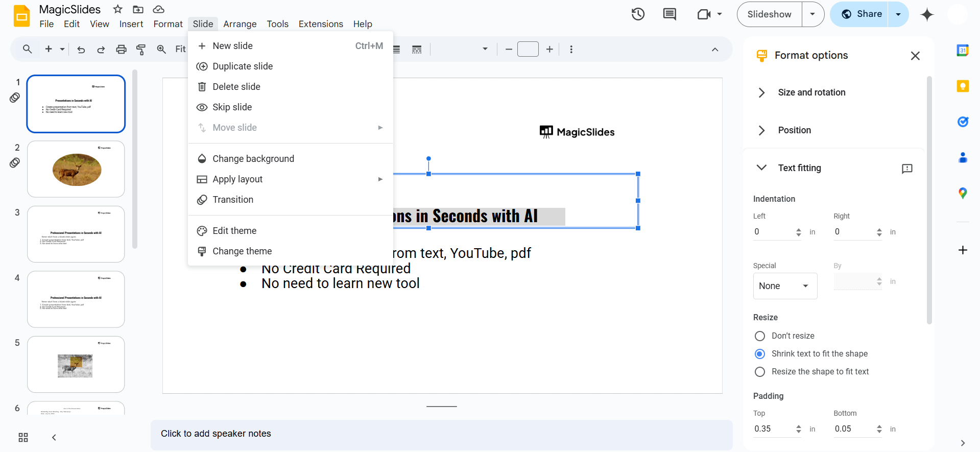Open the Extensions menu
The height and width of the screenshot is (452, 980).
(321, 24)
